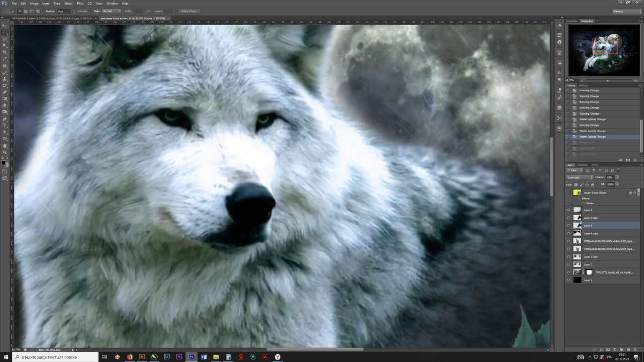Collapse Vector Smart Object effects list
Screen dimensions: 644x362
(639, 192)
